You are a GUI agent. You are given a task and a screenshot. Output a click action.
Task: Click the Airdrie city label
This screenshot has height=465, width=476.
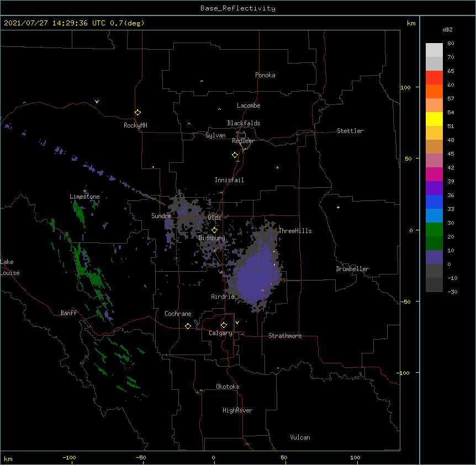click(x=223, y=297)
